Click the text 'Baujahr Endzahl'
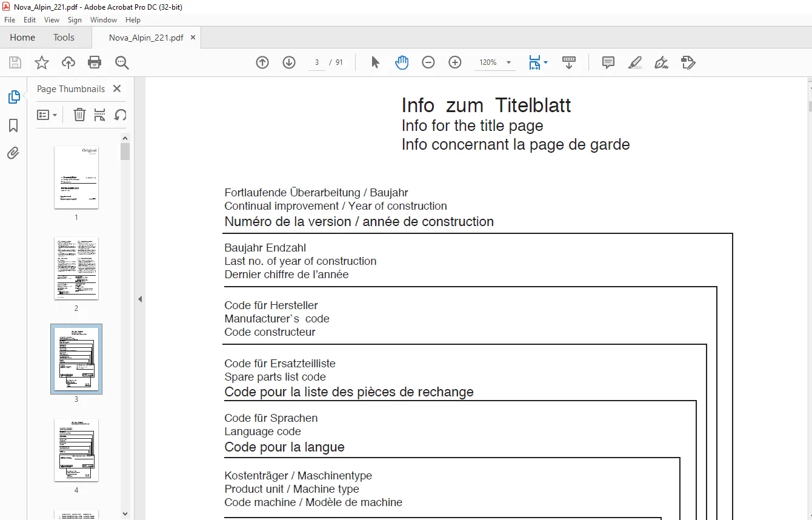Viewport: 812px width, 520px height. [x=265, y=248]
